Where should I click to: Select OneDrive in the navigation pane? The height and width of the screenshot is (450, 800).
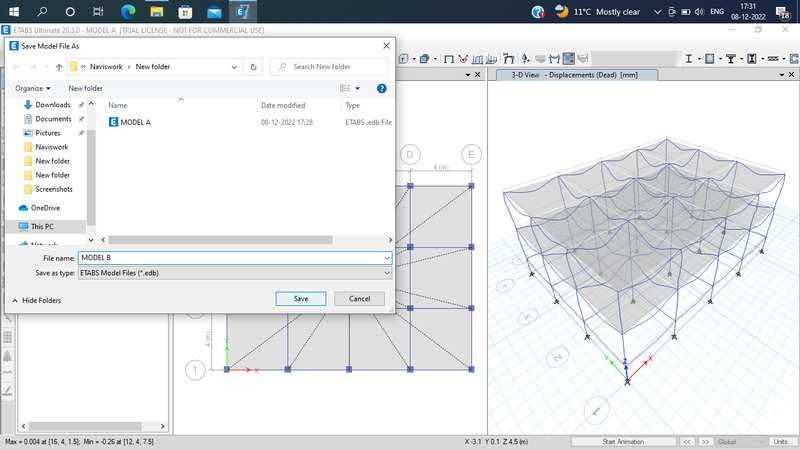tap(45, 208)
